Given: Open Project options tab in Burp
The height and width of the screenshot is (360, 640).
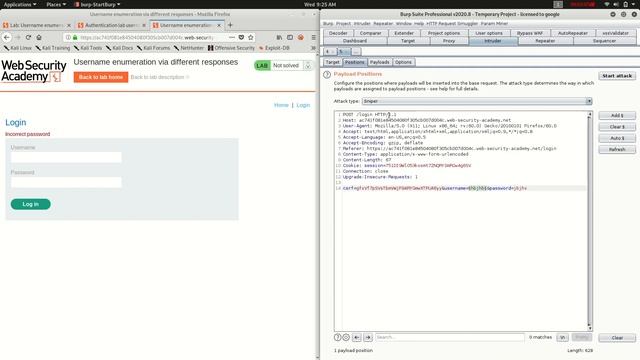Looking at the screenshot, I should [444, 33].
